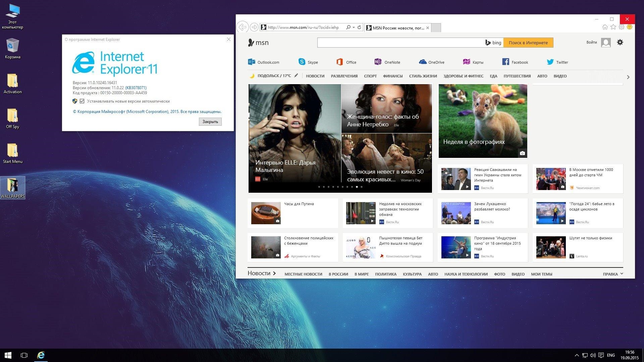
Task: Open the Windows Start button
Action: pyautogui.click(x=8, y=355)
